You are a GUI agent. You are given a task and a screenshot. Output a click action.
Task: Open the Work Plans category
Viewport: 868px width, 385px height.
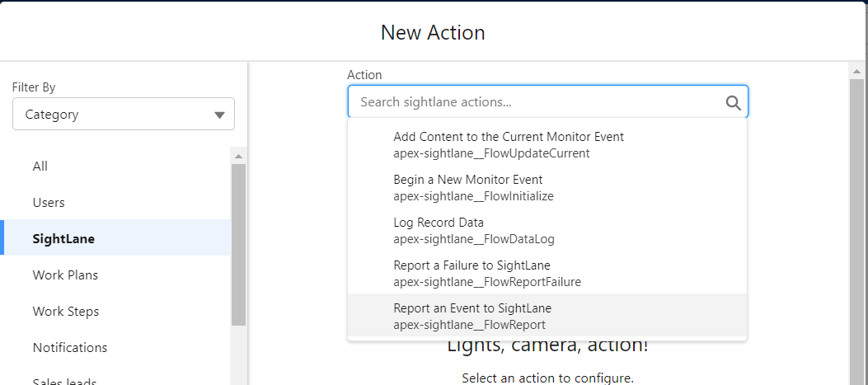coord(65,275)
